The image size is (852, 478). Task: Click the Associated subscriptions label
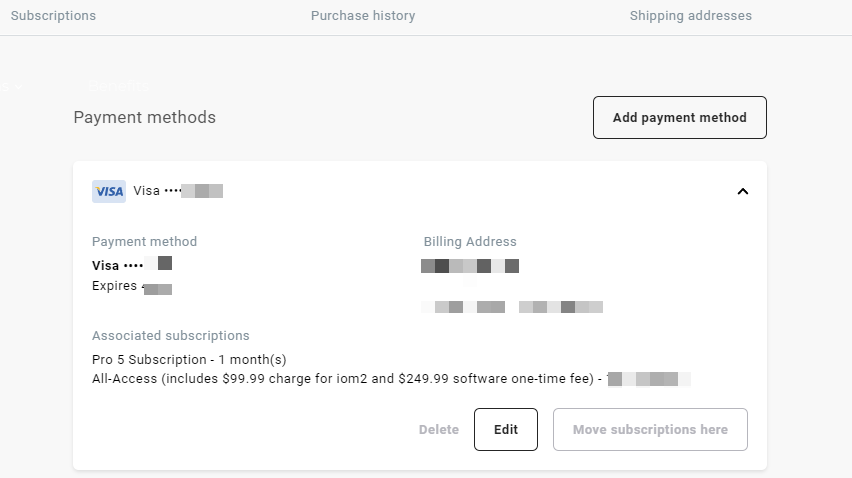171,336
